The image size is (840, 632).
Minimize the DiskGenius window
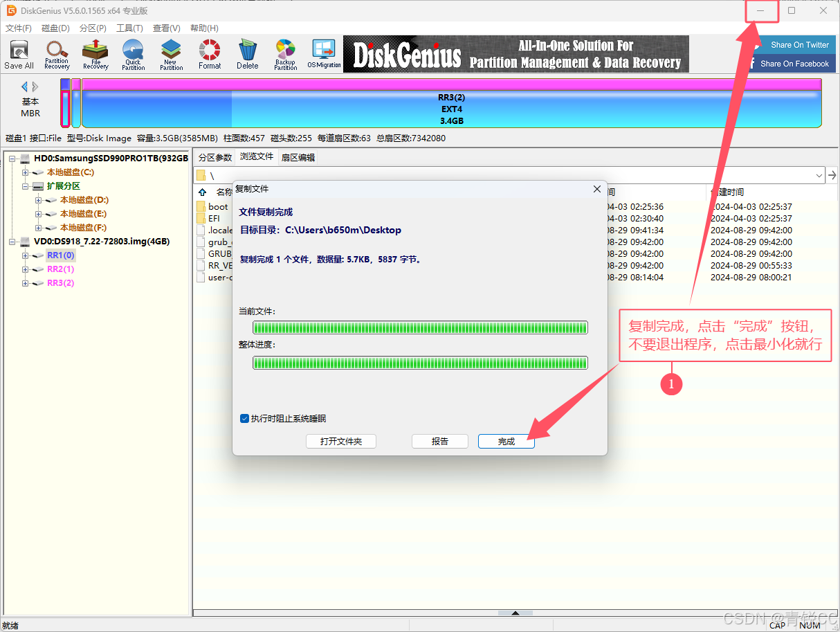[761, 10]
